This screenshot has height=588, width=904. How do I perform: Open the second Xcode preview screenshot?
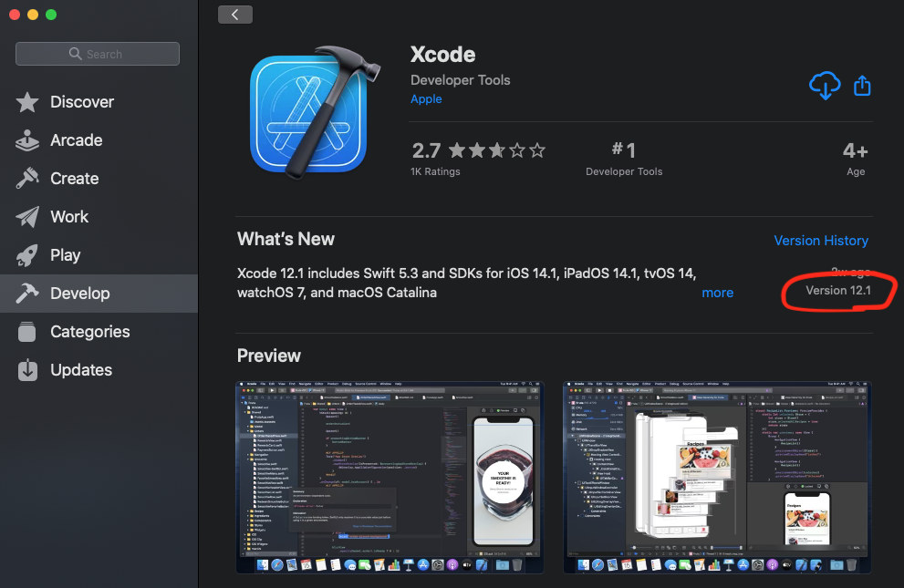pyautogui.click(x=717, y=478)
